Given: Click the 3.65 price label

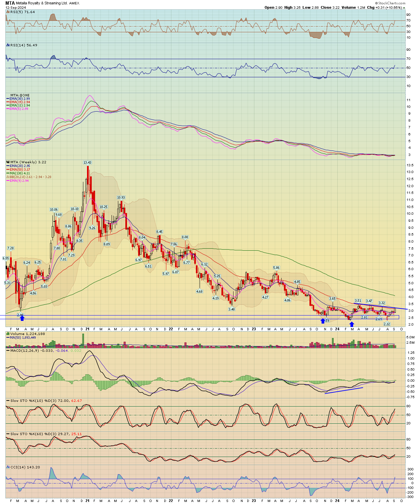Looking at the screenshot, I should (332, 299).
